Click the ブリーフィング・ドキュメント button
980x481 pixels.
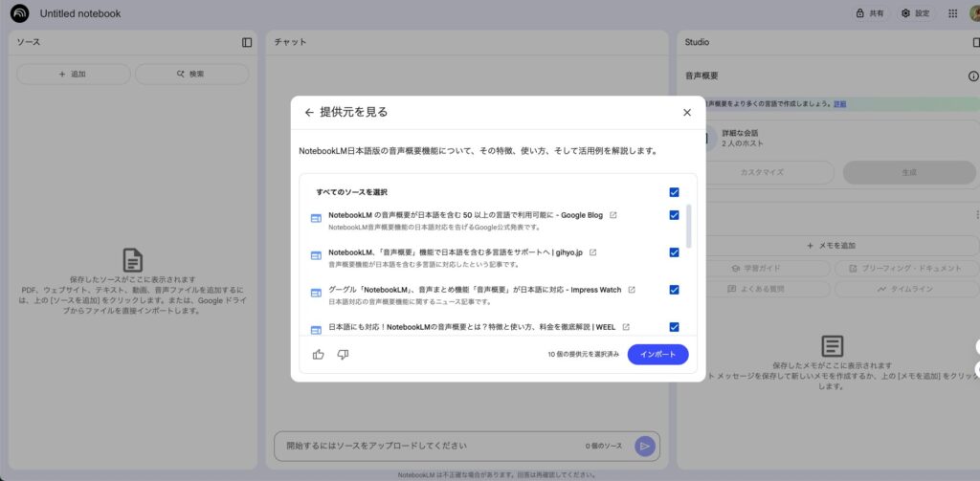(906, 269)
